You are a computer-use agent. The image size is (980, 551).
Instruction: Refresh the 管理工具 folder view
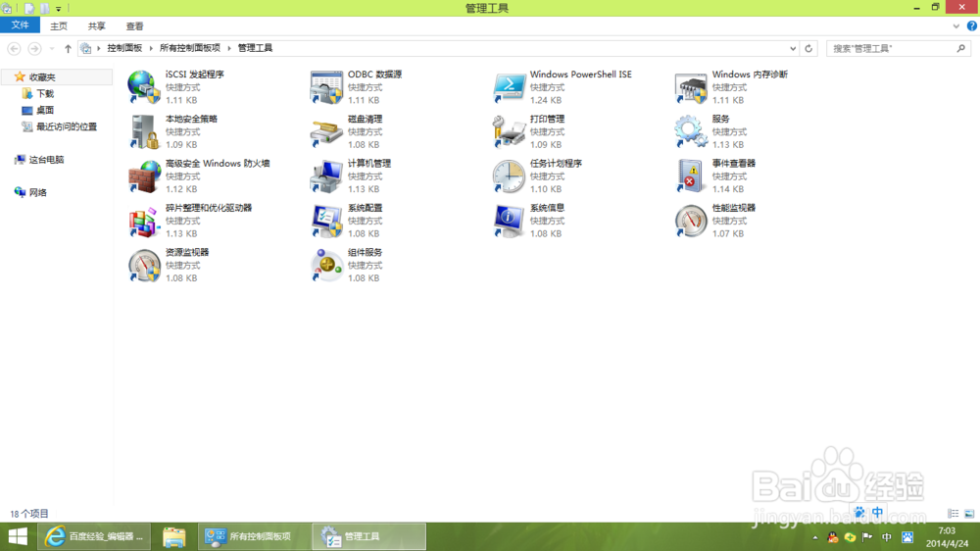(x=808, y=48)
